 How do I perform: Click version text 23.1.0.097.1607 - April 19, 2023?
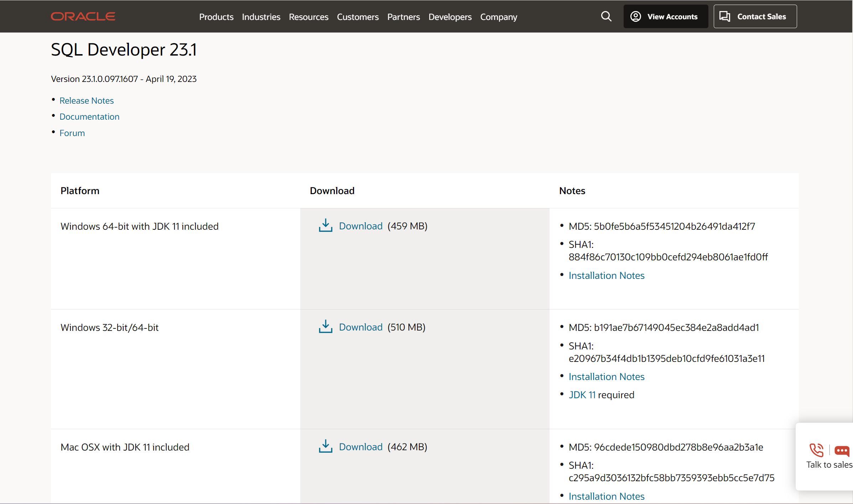[124, 79]
